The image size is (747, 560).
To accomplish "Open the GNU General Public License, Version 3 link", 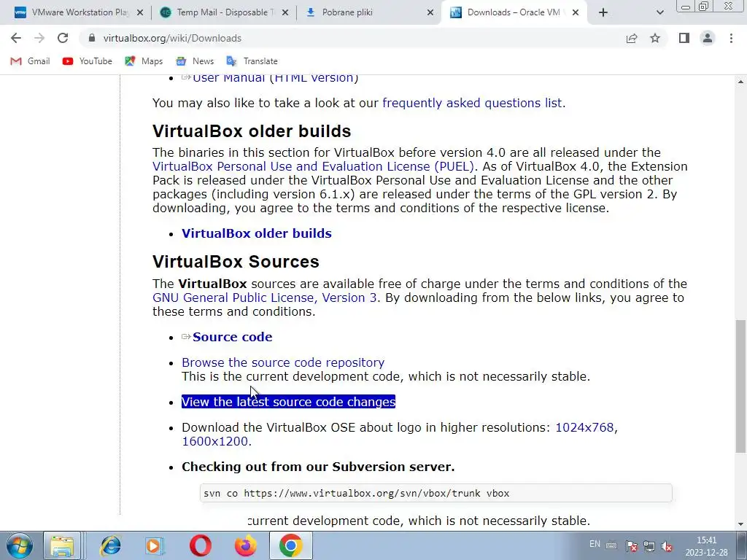I will [x=264, y=297].
